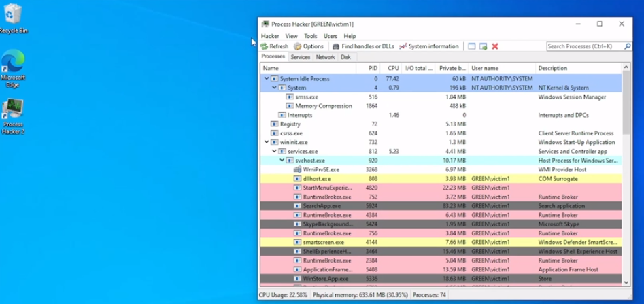This screenshot has height=304, width=644.
Task: Sort by the Private bytes column header
Action: click(x=452, y=68)
